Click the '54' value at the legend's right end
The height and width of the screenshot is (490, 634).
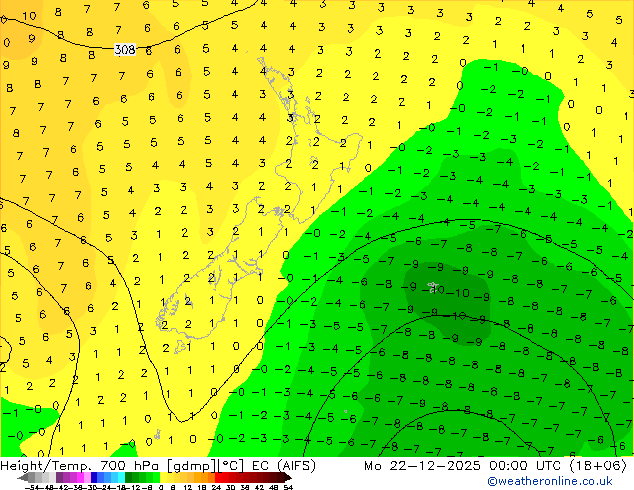(288, 487)
